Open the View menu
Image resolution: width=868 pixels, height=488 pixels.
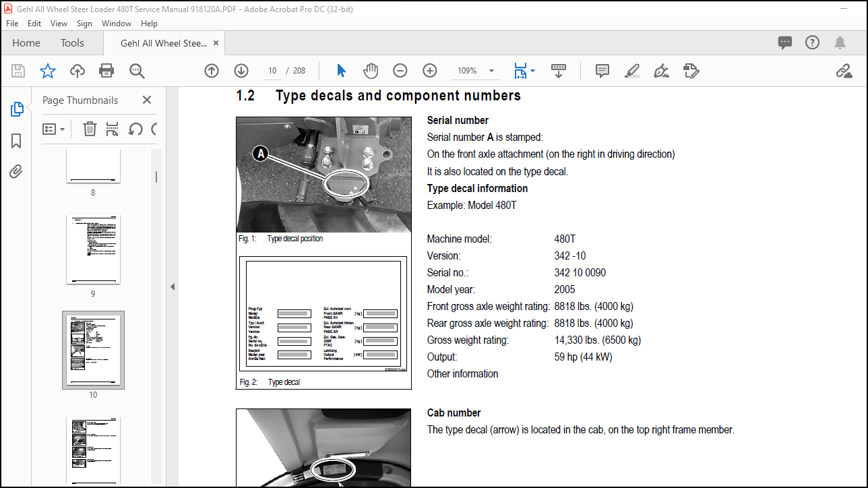[x=59, y=23]
